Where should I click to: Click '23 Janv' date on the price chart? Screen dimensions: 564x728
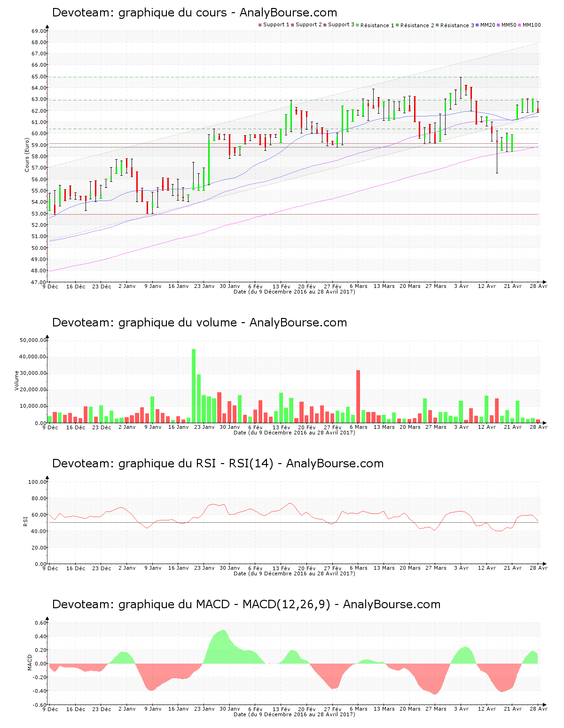204,287
